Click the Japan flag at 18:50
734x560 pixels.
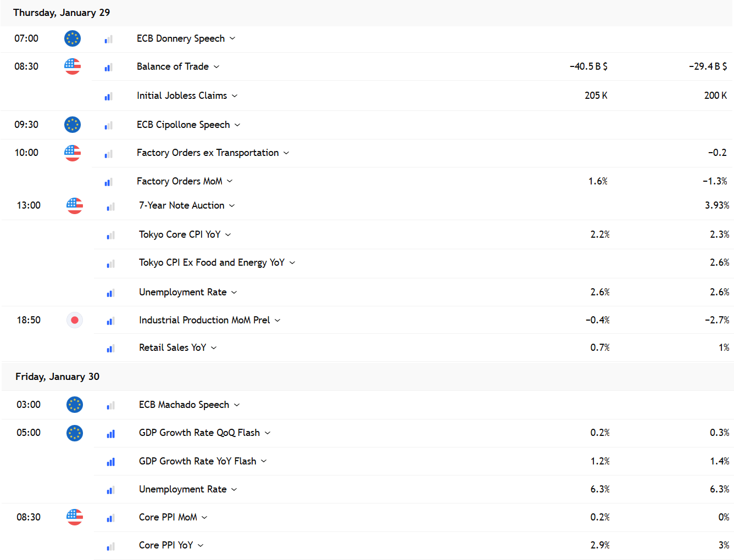75,320
